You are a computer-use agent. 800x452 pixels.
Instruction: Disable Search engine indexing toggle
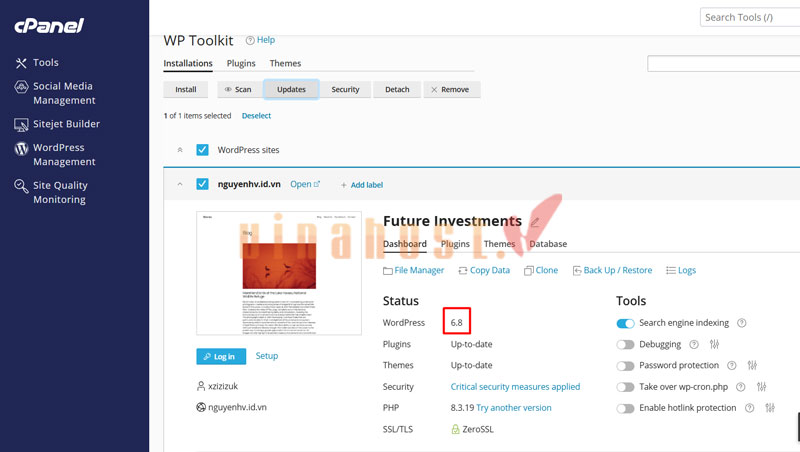pos(625,323)
